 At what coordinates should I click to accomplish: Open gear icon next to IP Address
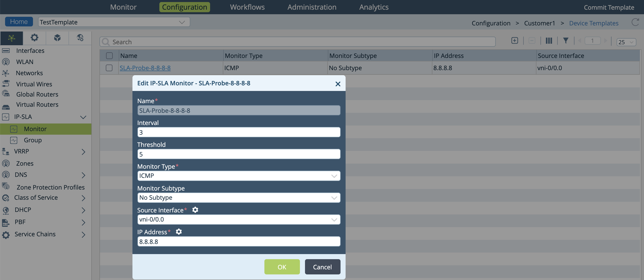click(179, 232)
